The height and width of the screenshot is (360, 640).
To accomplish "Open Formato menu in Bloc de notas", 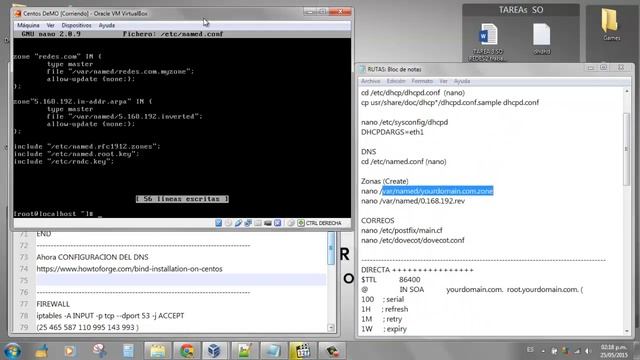I will tap(422, 81).
